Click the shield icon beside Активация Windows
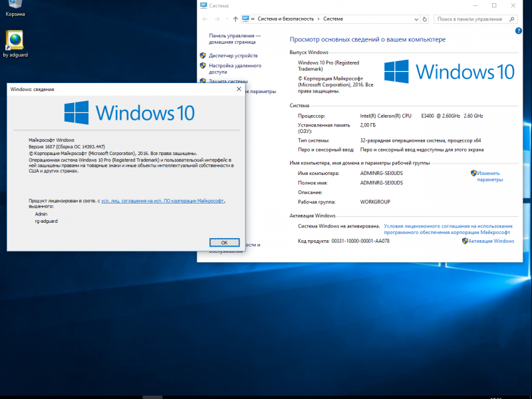 click(x=465, y=241)
